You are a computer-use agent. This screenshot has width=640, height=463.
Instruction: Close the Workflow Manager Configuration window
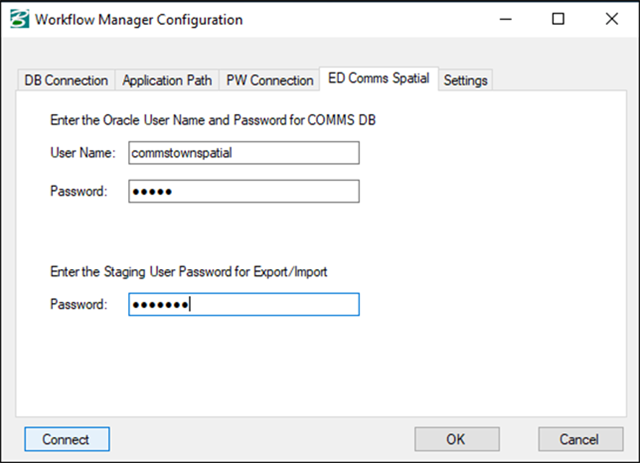612,19
